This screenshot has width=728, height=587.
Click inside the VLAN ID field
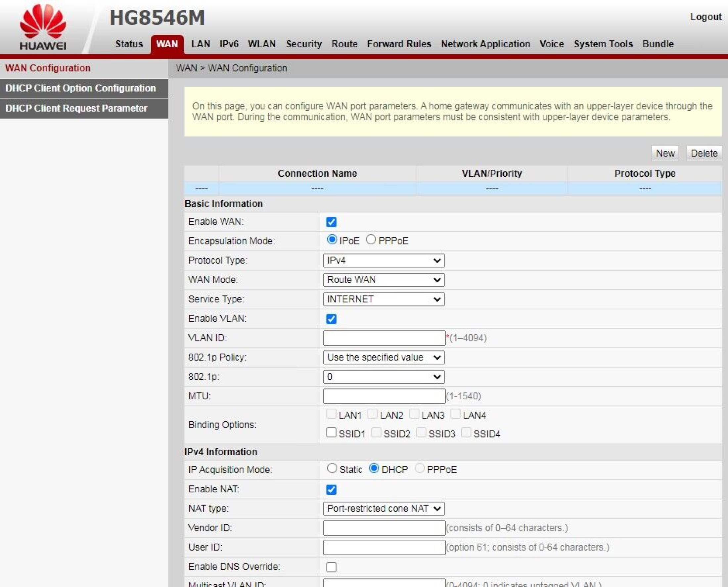(384, 338)
